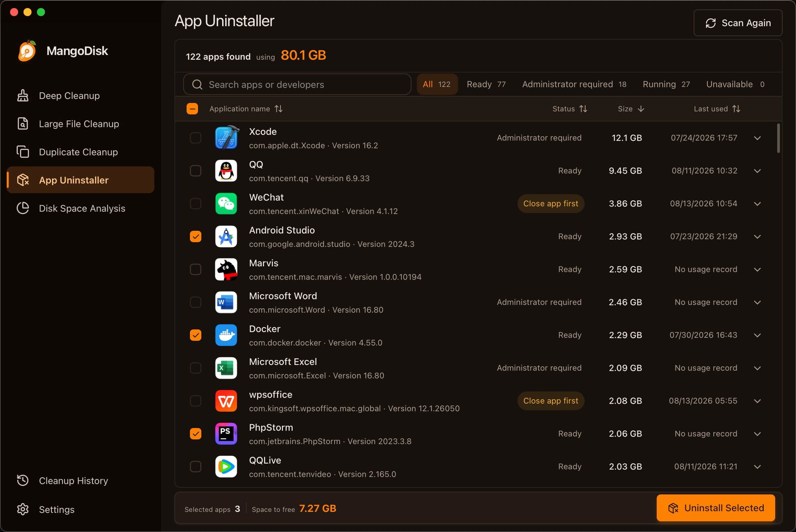796x532 pixels.
Task: Sort by Application name arrows icon
Action: [279, 109]
